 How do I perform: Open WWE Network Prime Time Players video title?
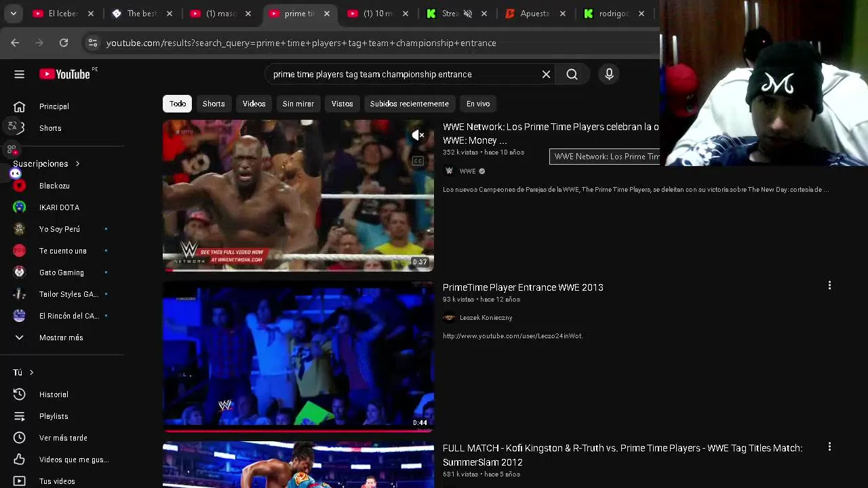coord(551,134)
